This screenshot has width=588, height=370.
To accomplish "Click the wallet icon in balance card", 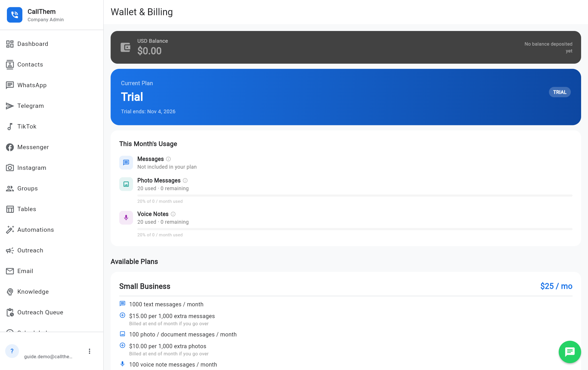I will 125,47.
